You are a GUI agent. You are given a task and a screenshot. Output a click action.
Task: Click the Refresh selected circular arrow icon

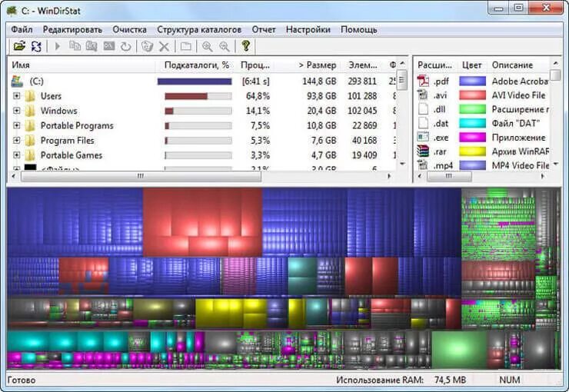tap(125, 46)
